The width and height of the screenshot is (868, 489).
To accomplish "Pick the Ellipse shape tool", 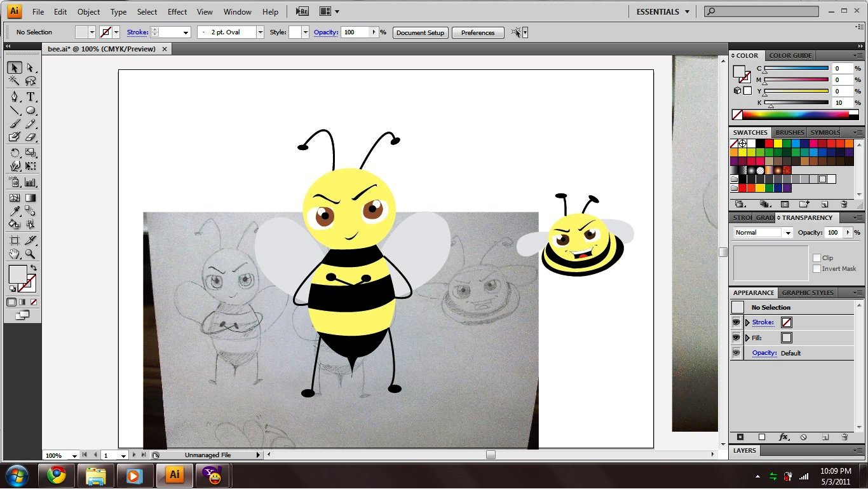I will coord(30,111).
